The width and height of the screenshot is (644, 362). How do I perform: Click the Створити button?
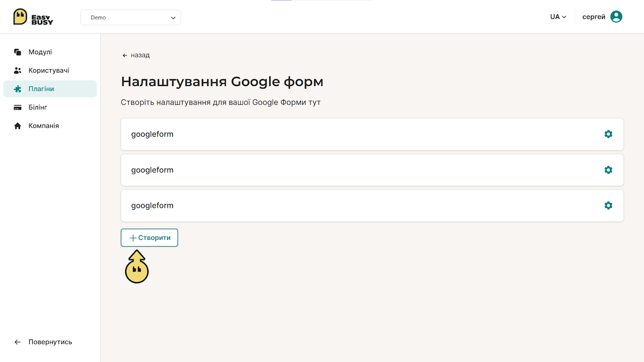click(x=149, y=238)
